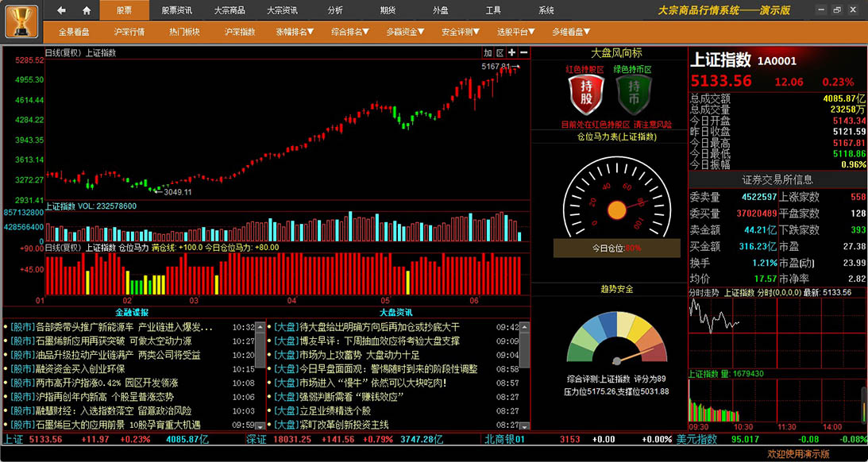Click the 区 icon above the chart
868x462 pixels.
(x=500, y=52)
